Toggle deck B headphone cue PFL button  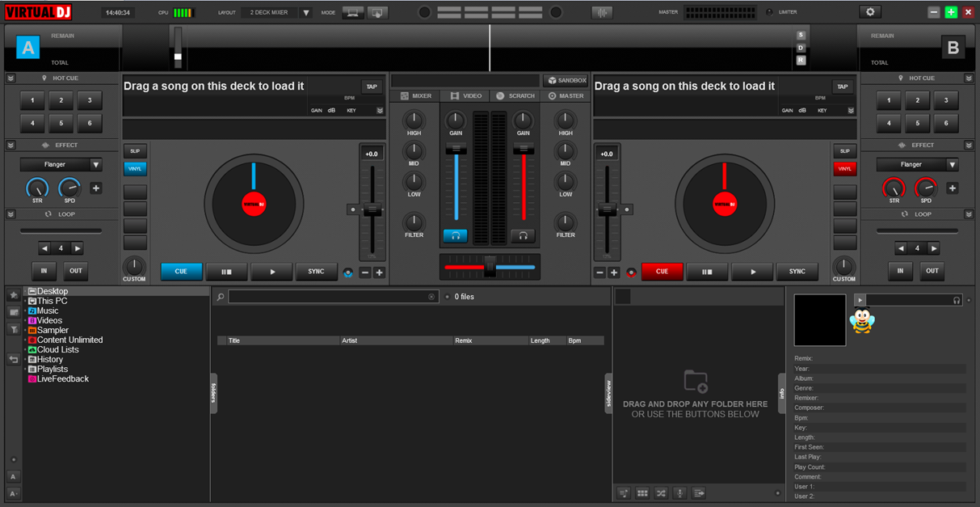pos(523,235)
